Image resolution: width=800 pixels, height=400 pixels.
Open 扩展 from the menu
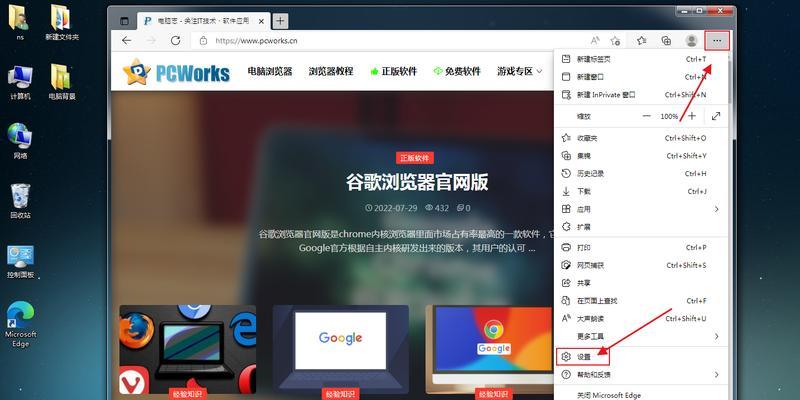pyautogui.click(x=641, y=227)
